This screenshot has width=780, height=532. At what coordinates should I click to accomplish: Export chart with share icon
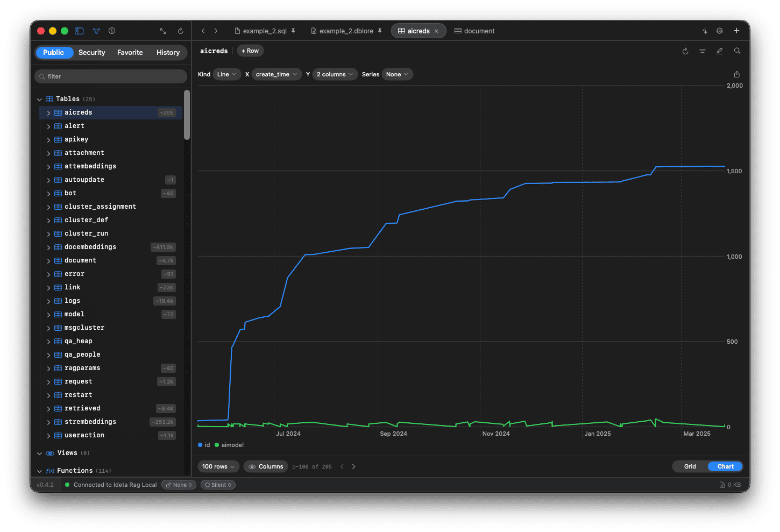[737, 74]
